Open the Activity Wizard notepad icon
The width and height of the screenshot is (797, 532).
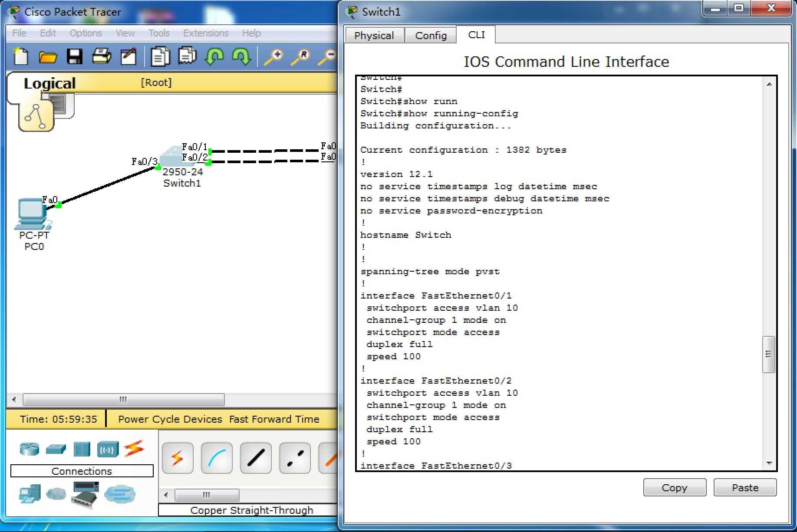click(128, 56)
